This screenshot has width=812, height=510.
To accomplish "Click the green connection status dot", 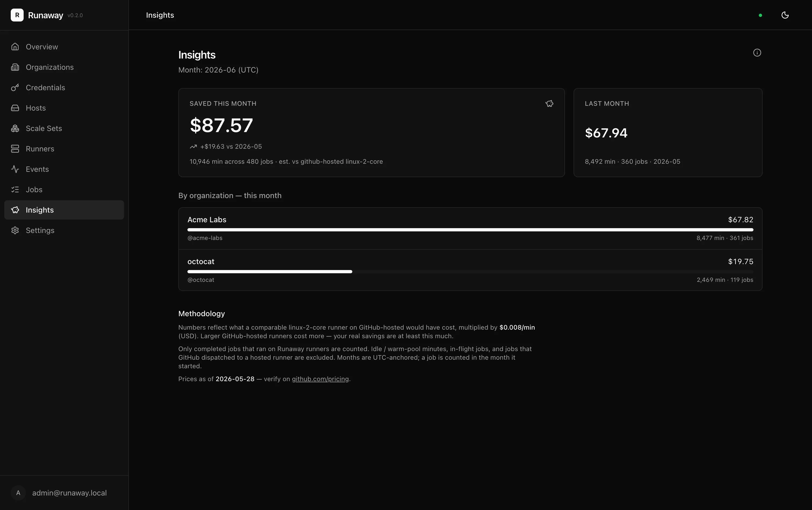I will point(760,15).
